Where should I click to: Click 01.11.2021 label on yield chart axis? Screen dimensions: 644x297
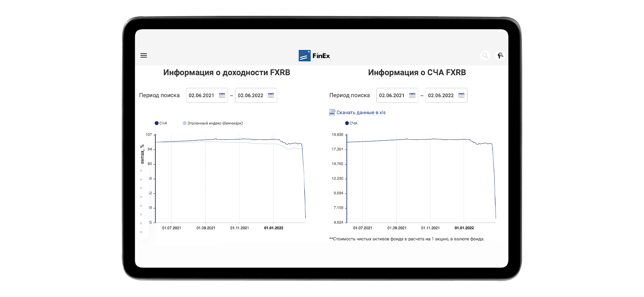point(240,228)
